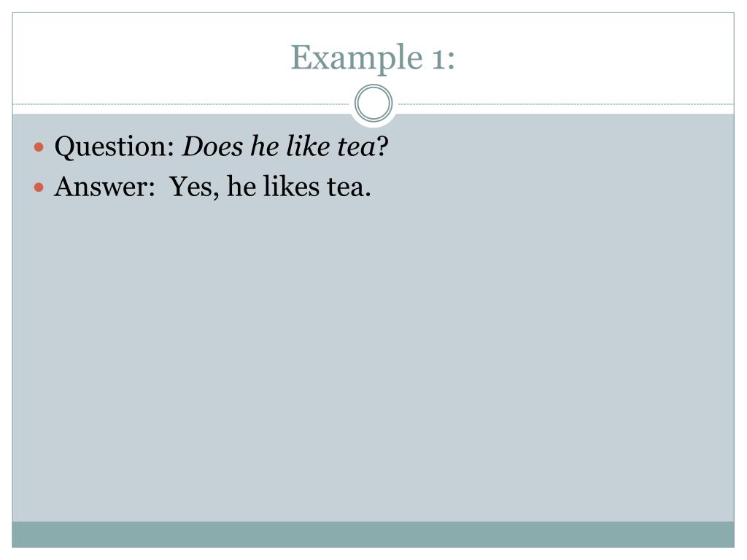747x560 pixels.
Task: Click the orange bullet before Question
Action: (x=39, y=147)
